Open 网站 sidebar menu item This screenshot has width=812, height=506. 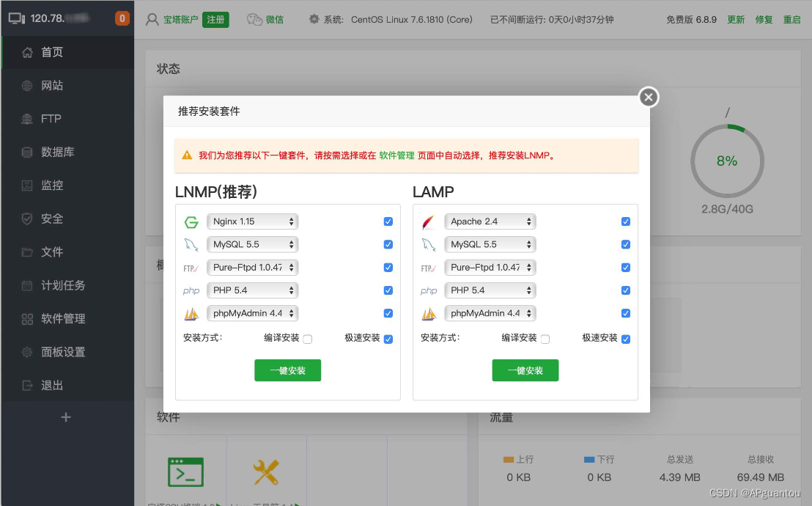click(x=67, y=86)
